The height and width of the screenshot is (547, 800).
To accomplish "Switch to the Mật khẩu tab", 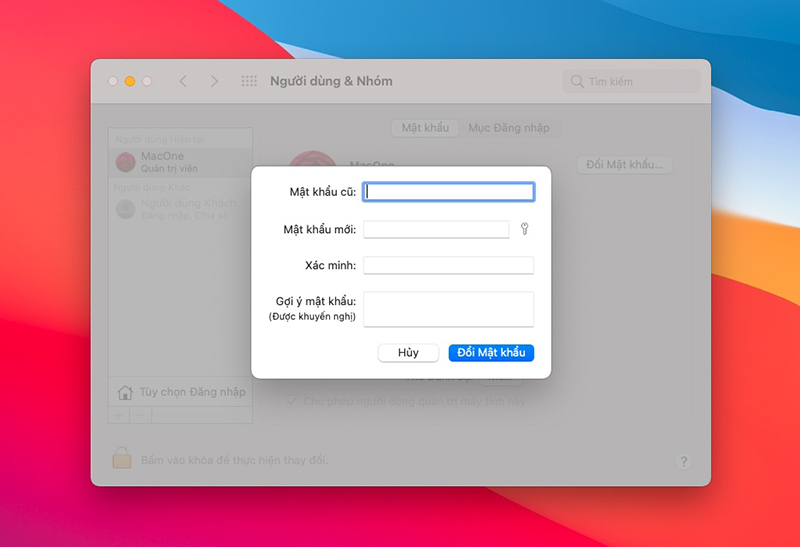I will (x=425, y=128).
